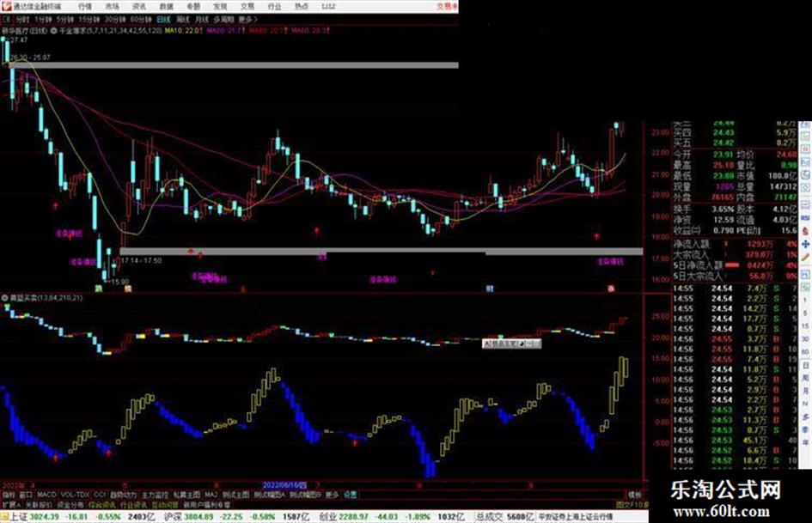Switch chart to 1分钟 period
Image resolution: width=812 pixels, height=523 pixels.
[x=42, y=19]
